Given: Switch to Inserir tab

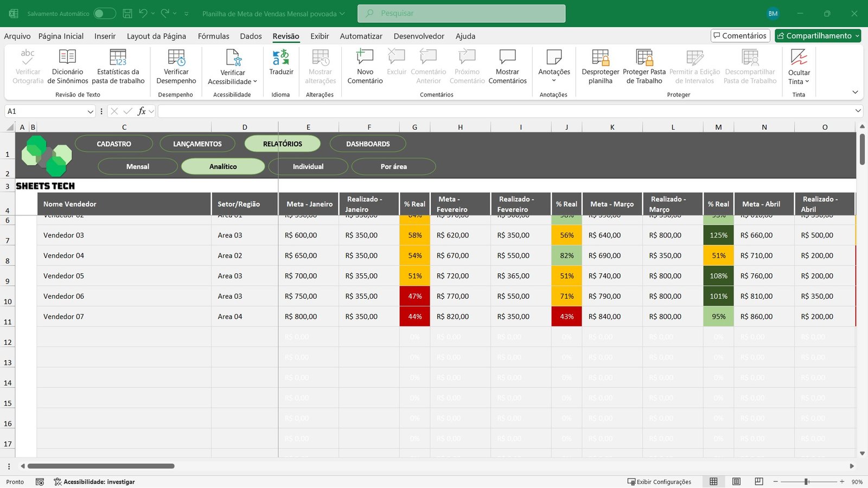Looking at the screenshot, I should pos(105,36).
